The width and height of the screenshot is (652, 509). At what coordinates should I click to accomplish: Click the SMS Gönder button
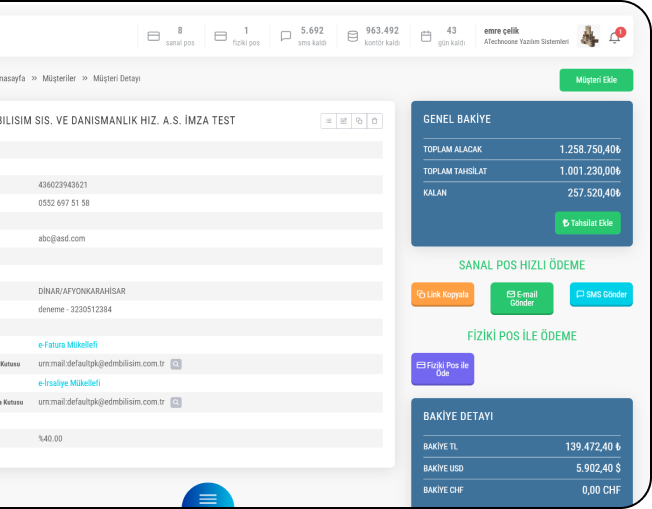[601, 294]
